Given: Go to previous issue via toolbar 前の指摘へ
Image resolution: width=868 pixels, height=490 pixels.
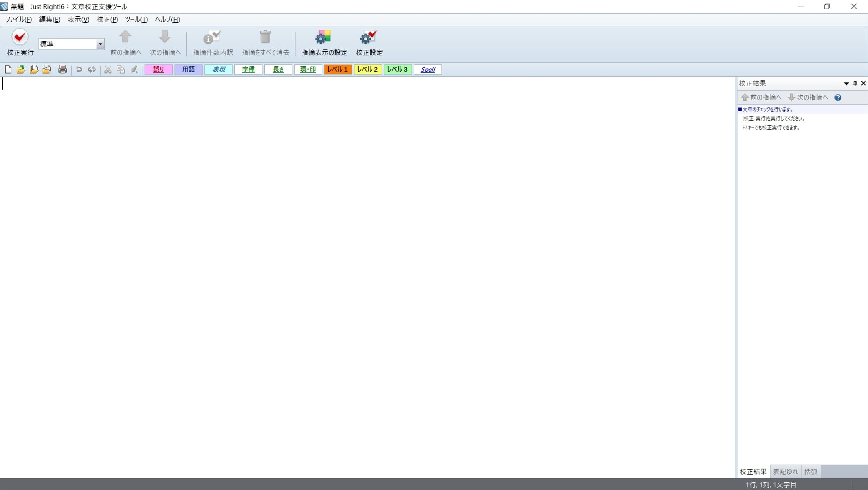Looking at the screenshot, I should pyautogui.click(x=126, y=43).
